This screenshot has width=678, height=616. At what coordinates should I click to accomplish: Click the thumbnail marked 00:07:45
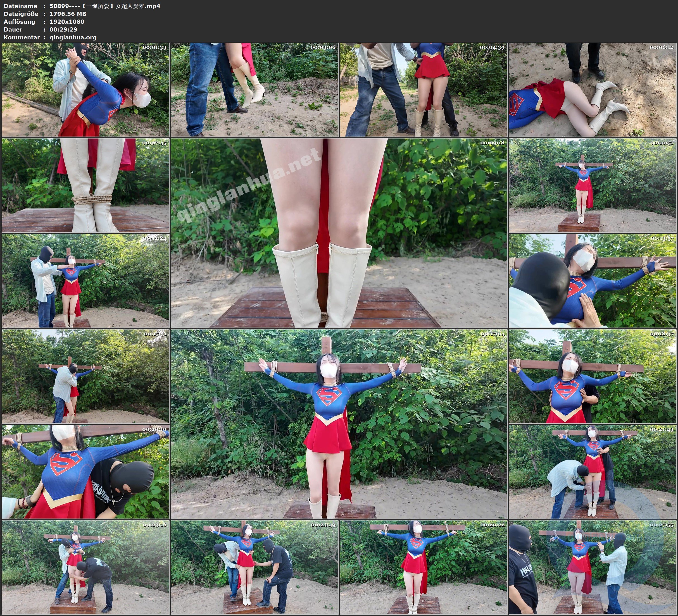tap(85, 185)
